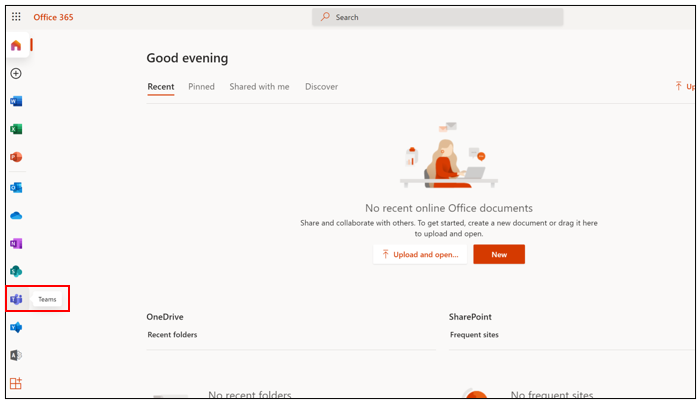This screenshot has height=403, width=699.
Task: Open the Discover tab
Action: pos(321,87)
